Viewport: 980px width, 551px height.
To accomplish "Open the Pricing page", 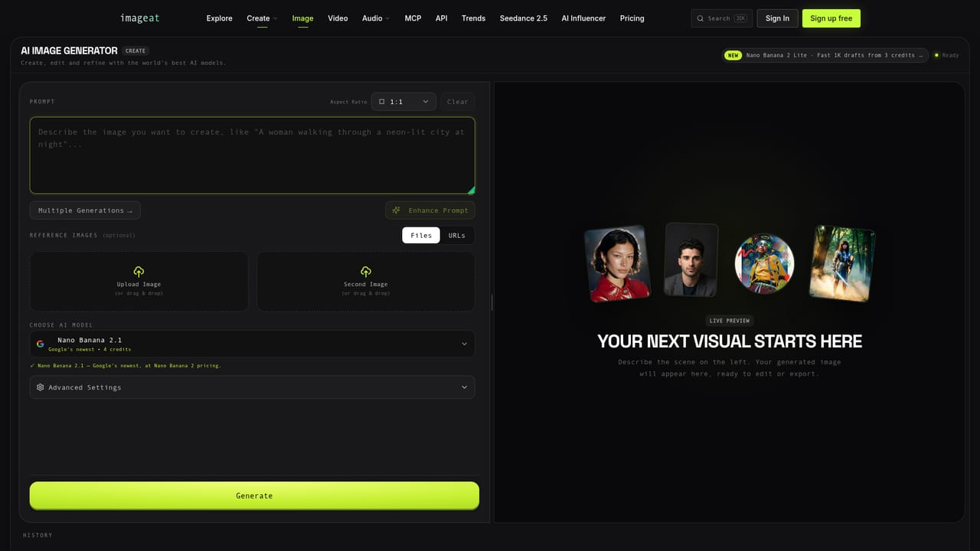I will [632, 18].
